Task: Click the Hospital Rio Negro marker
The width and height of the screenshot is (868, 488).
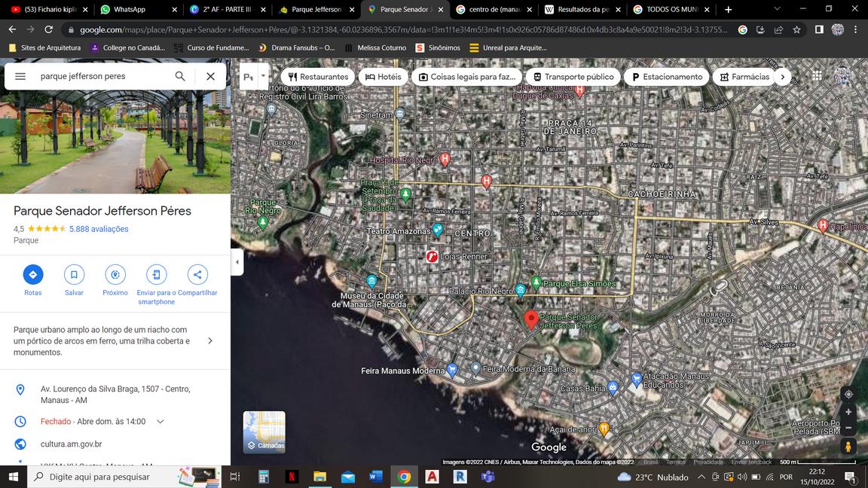Action: pos(445,160)
